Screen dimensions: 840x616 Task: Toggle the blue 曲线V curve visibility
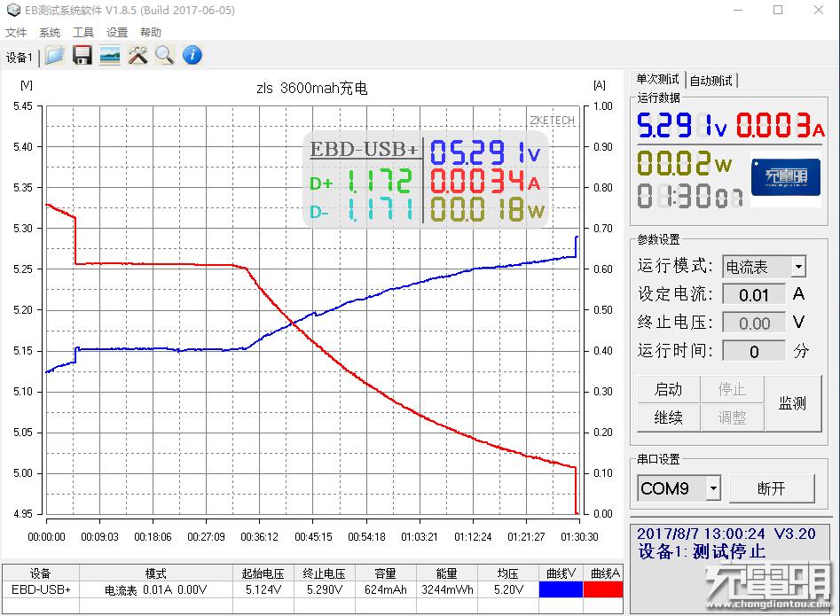[x=561, y=588]
